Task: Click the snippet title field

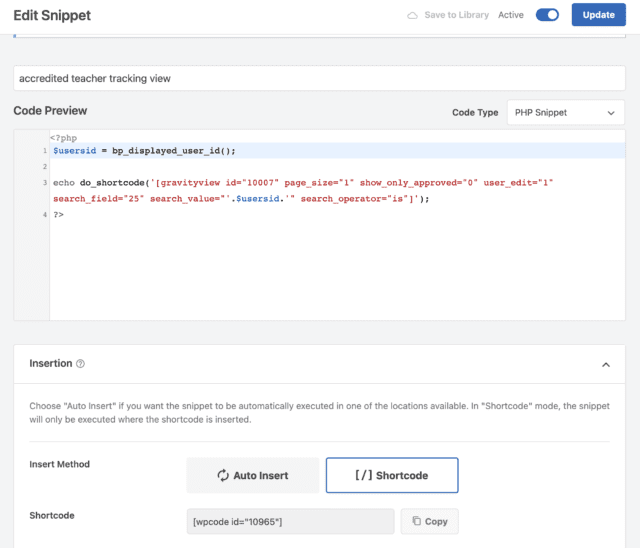Action: [319, 79]
